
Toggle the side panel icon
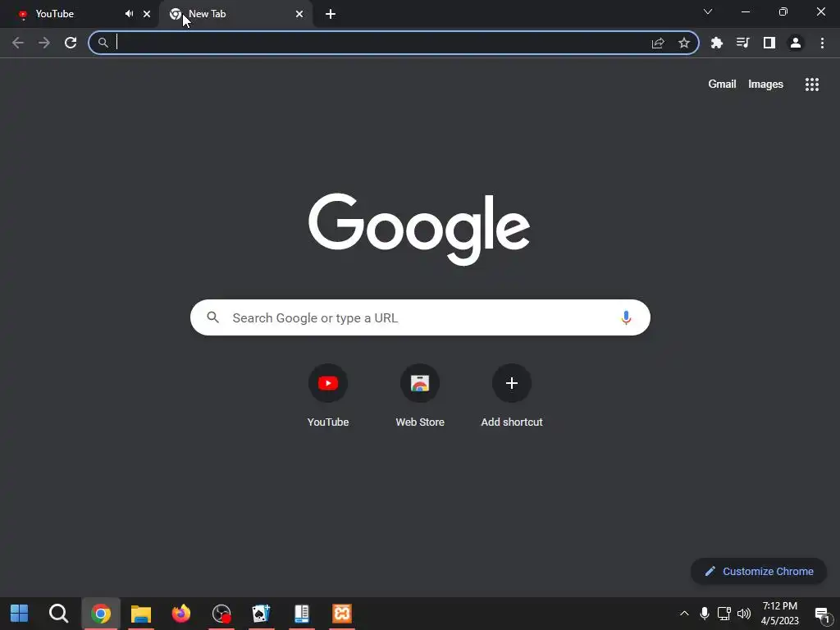769,43
